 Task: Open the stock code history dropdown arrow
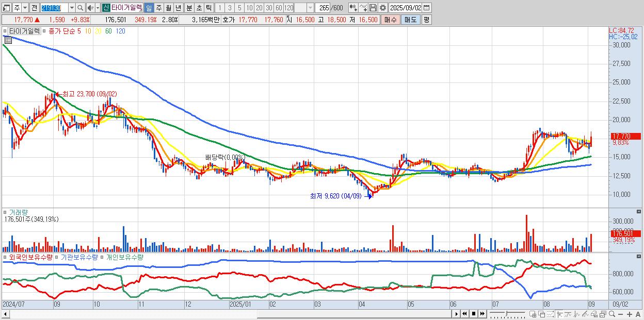[72, 8]
